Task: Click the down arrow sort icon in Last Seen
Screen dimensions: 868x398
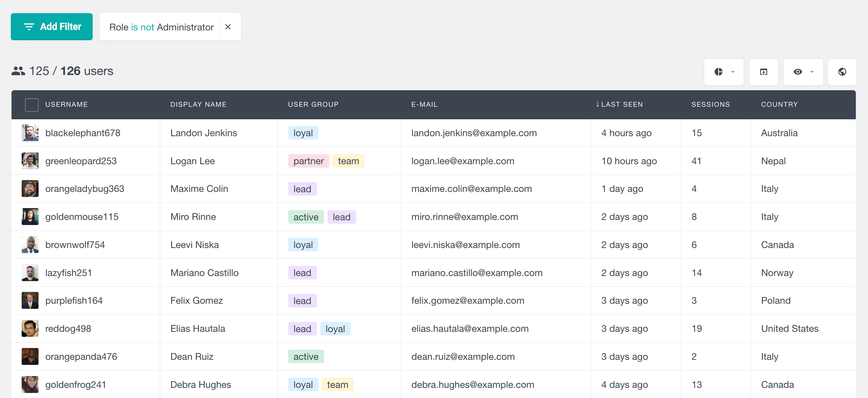Action: pos(597,104)
